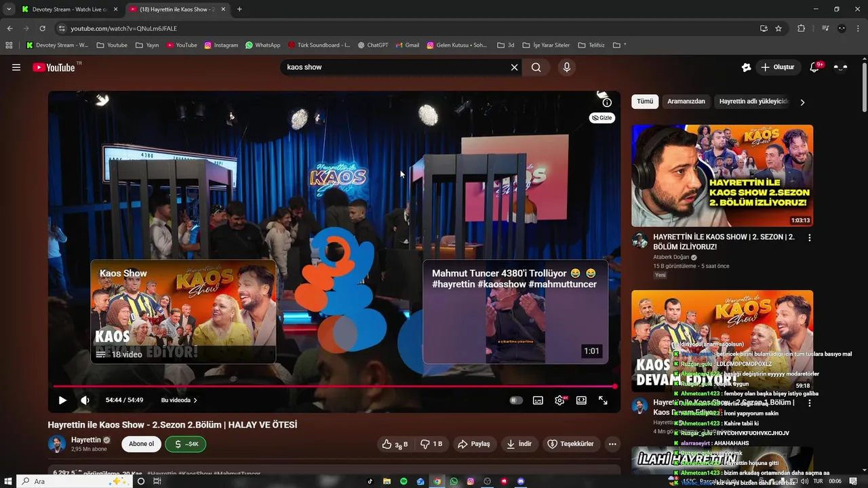
Task: Open the video info card icon
Action: 607,102
